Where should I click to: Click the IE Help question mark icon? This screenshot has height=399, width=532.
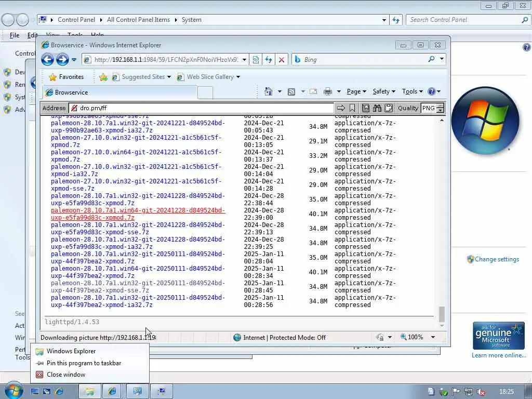[x=432, y=91]
